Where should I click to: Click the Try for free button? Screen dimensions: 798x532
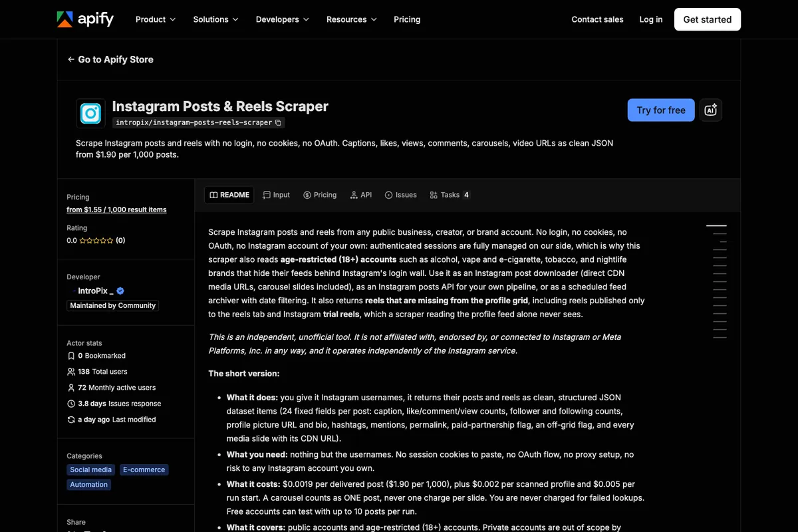[661, 110]
